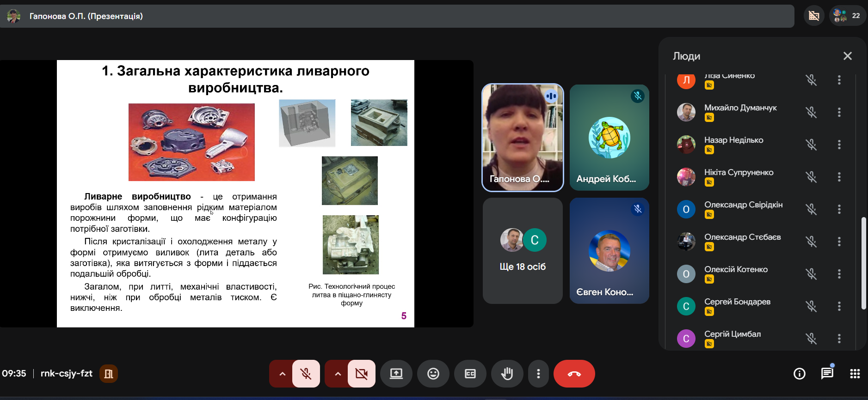This screenshot has height=400, width=868.
Task: Click the present screen icon
Action: pyautogui.click(x=396, y=374)
